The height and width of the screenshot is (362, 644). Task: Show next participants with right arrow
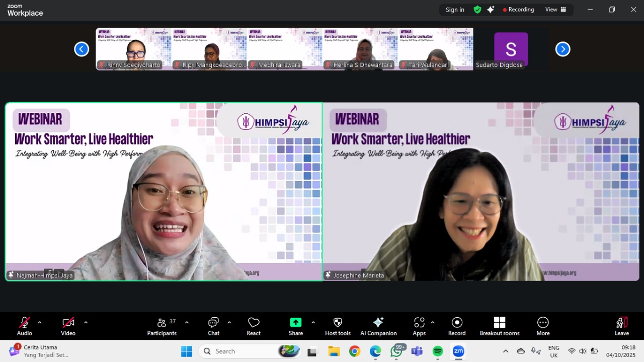point(562,49)
